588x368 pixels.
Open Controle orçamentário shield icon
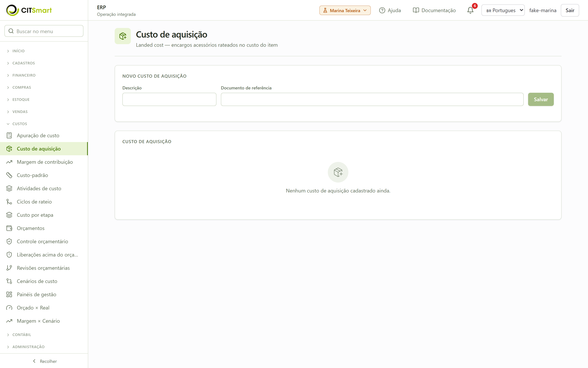point(9,241)
